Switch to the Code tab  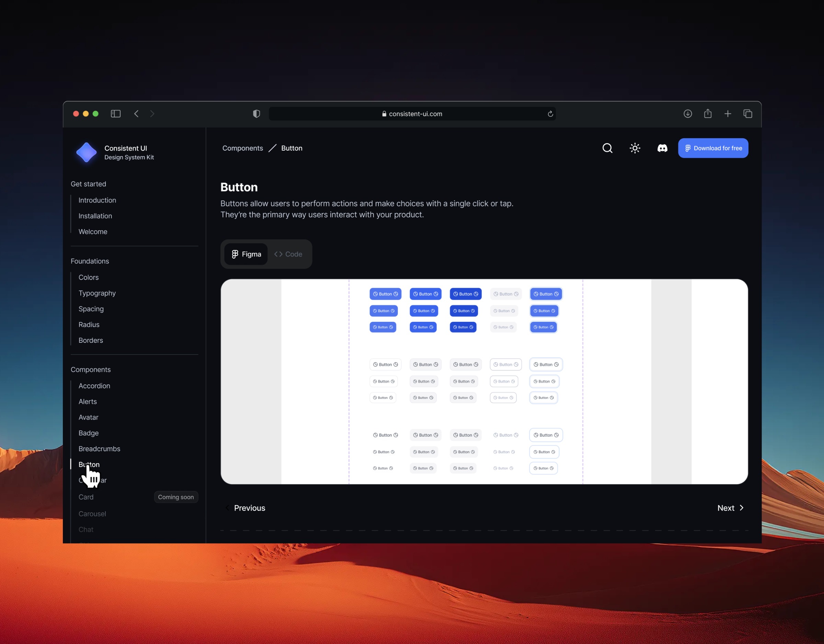click(x=288, y=254)
